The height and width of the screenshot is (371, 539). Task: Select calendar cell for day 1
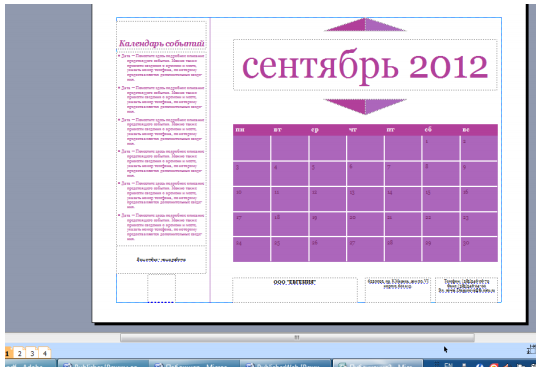coord(441,148)
